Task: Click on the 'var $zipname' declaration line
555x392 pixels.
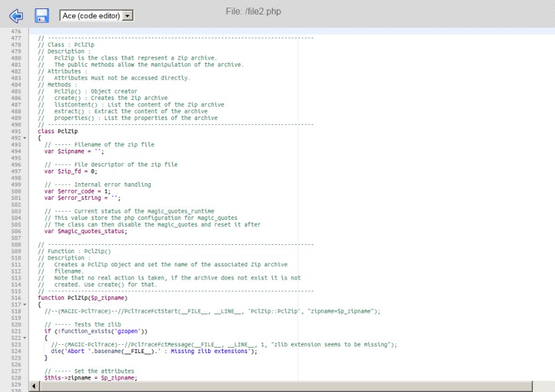Action: click(74, 151)
